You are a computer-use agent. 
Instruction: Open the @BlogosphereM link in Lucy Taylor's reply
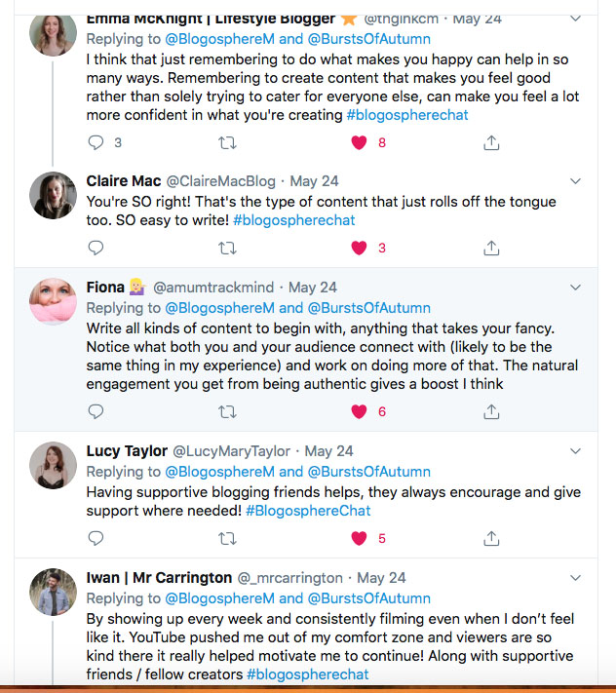[x=220, y=472]
